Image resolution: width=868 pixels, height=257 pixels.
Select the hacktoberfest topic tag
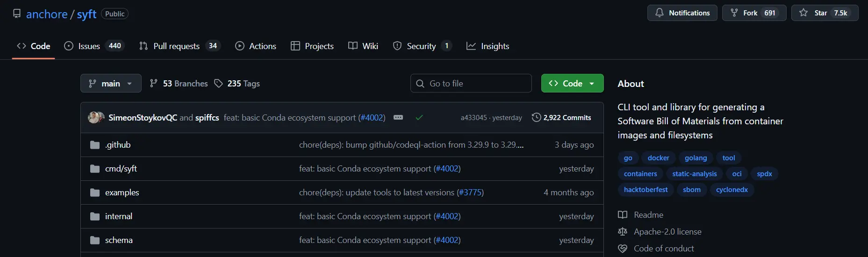click(x=646, y=190)
